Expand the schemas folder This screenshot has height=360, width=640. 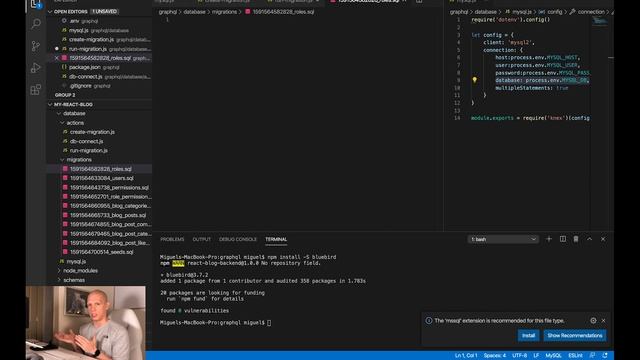tap(74, 280)
